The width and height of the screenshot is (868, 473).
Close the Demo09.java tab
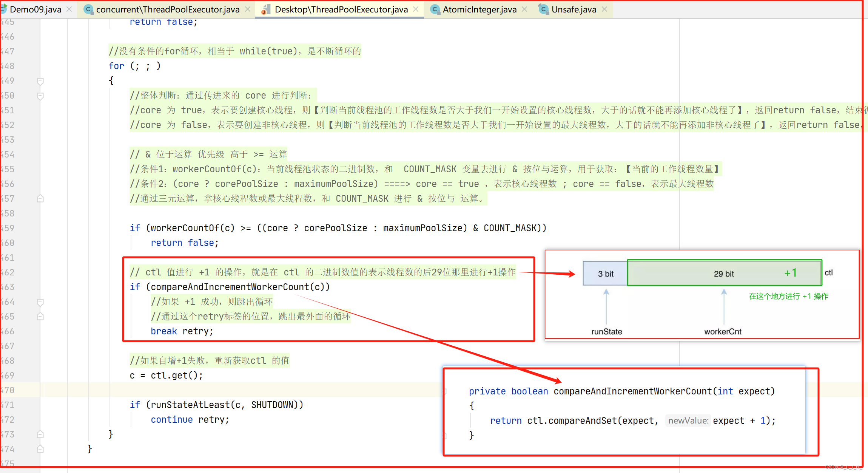pos(69,9)
